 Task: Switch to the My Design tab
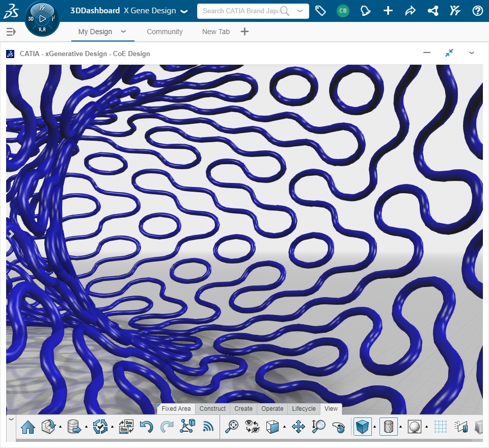[95, 32]
